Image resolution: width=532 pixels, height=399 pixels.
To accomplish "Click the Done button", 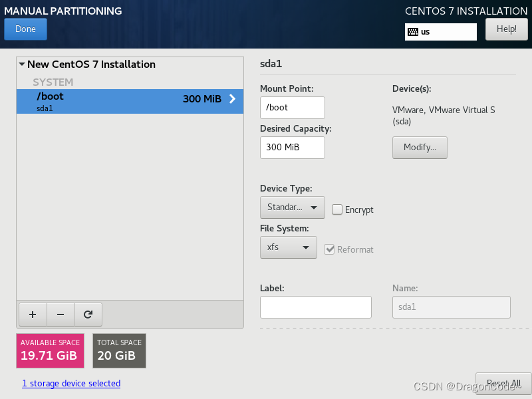I will (x=25, y=29).
